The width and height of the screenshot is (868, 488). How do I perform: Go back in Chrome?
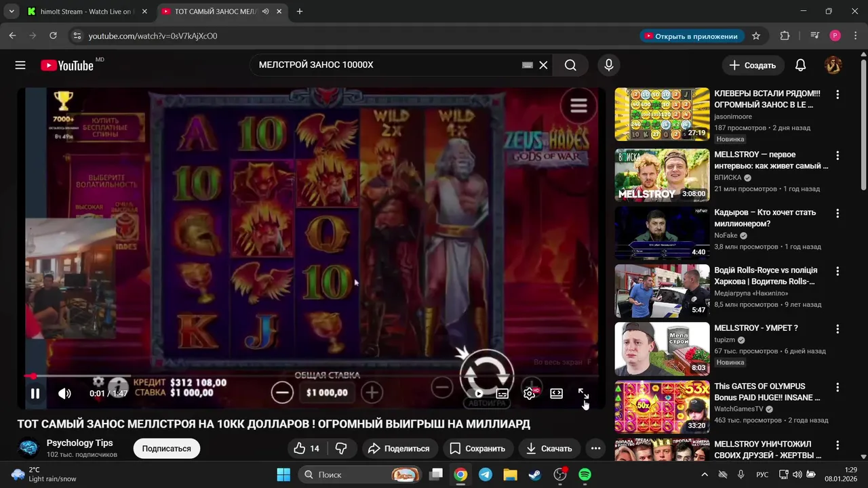point(12,36)
